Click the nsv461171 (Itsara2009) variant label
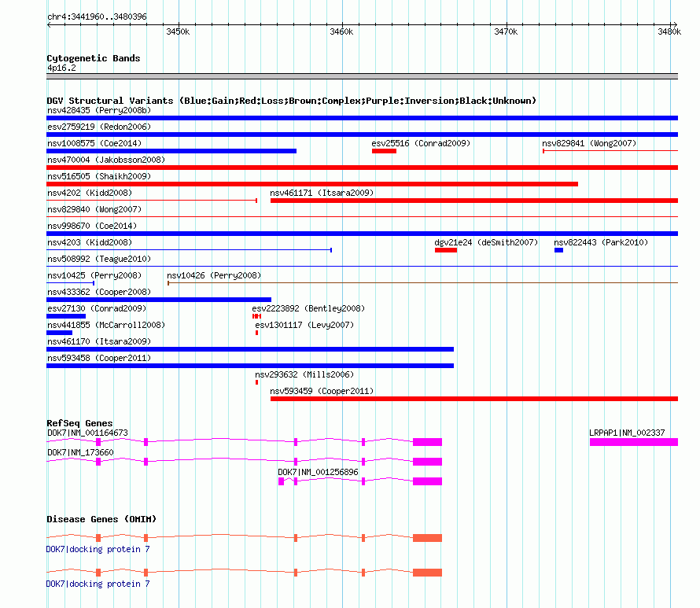 click(x=322, y=193)
